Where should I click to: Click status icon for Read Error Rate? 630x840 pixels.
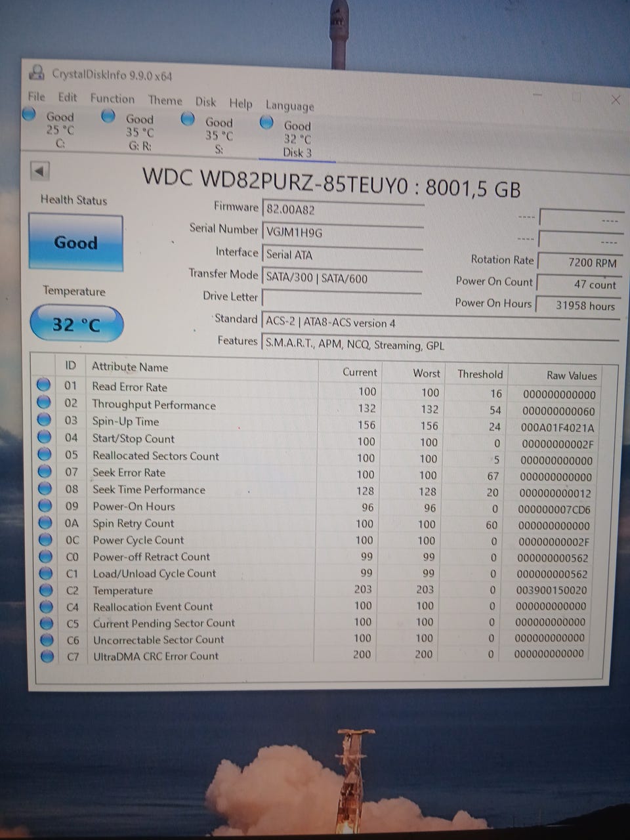(44, 385)
